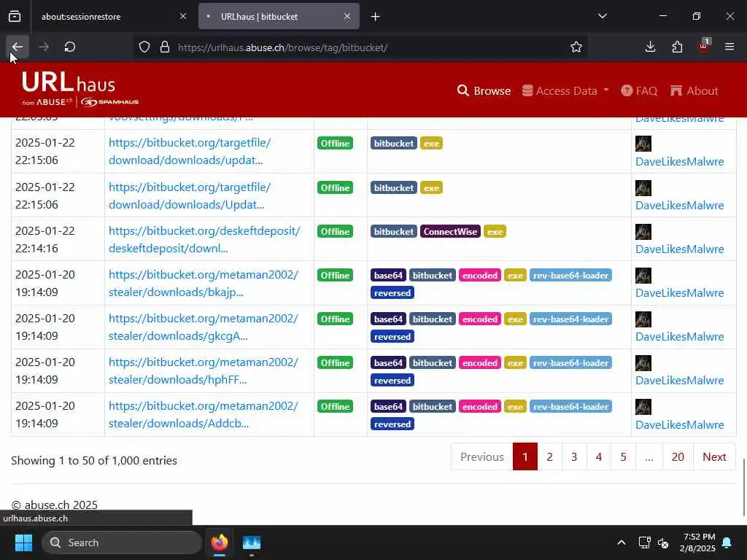Go back with the browser back arrow

point(18,47)
